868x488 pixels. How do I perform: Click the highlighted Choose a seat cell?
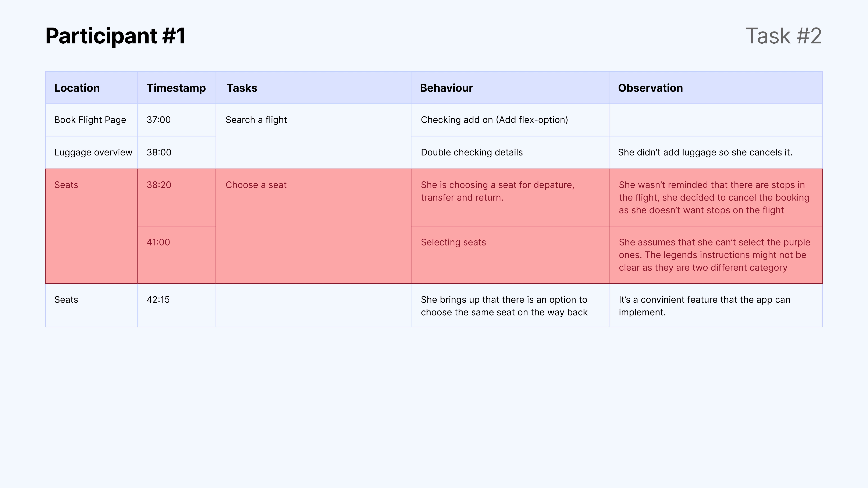tap(256, 185)
